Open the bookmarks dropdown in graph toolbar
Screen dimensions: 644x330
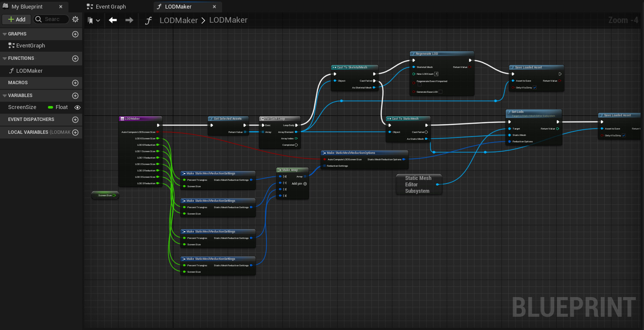tap(94, 20)
